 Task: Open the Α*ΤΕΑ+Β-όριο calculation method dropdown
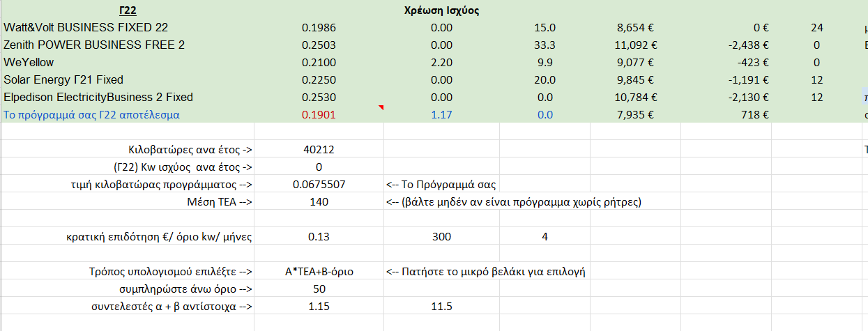click(319, 272)
